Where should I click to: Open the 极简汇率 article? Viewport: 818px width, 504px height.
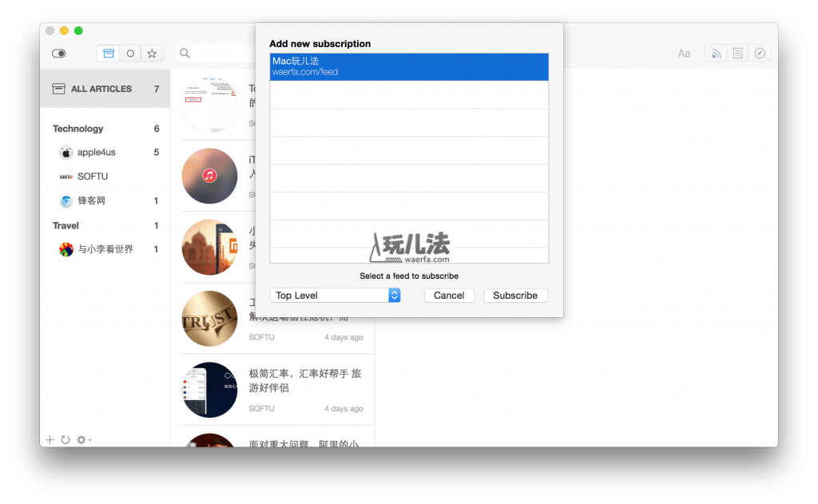(x=277, y=390)
